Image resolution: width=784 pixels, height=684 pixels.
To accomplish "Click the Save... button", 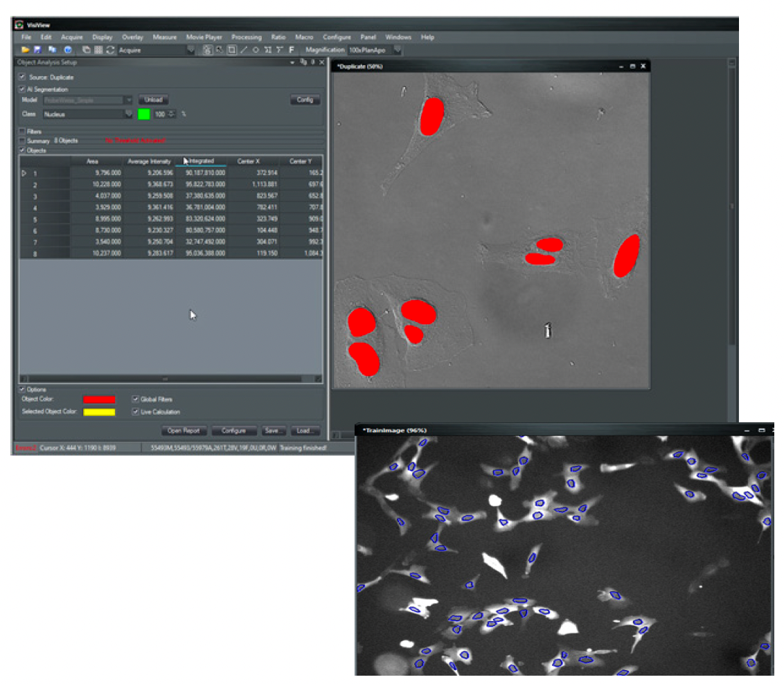I will (273, 431).
